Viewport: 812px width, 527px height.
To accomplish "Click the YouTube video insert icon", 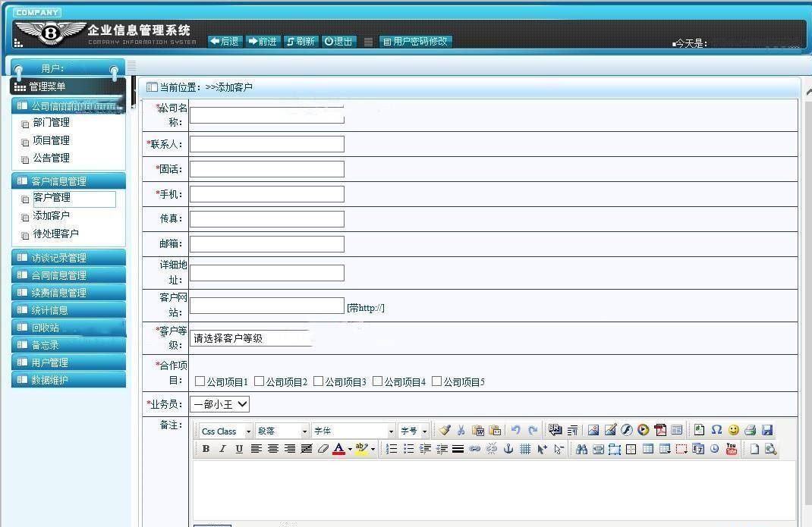I will [x=732, y=449].
